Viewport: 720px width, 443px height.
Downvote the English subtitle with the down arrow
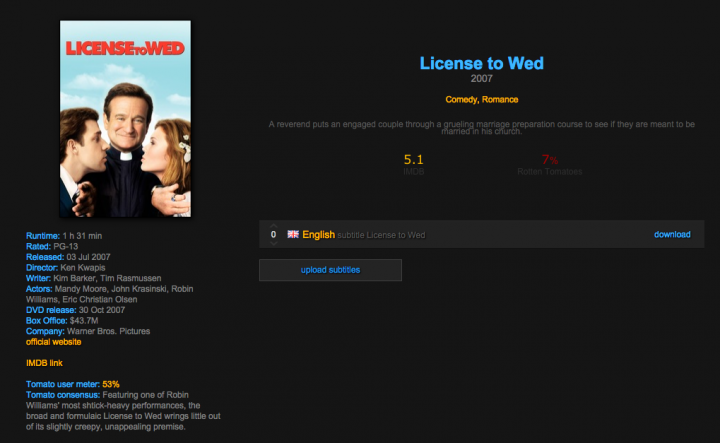(274, 244)
